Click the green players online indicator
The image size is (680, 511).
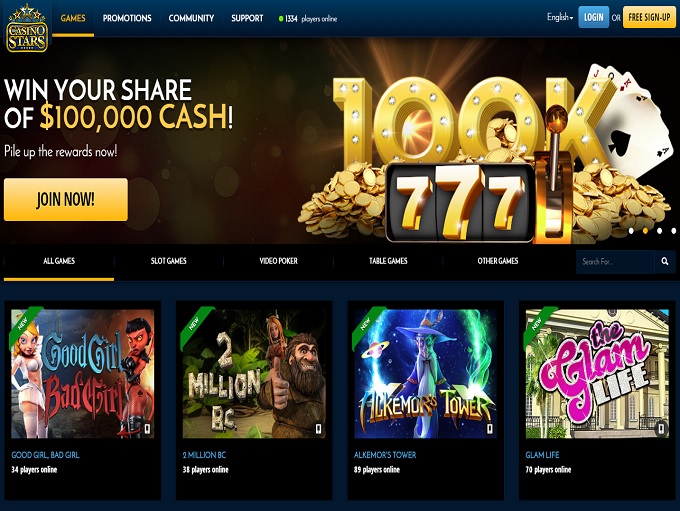pyautogui.click(x=281, y=19)
